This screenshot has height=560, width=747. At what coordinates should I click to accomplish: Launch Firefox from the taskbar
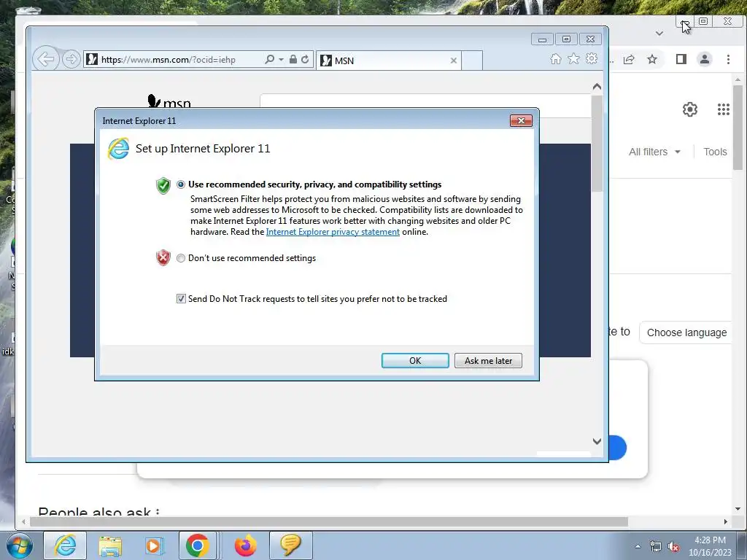[245, 545]
